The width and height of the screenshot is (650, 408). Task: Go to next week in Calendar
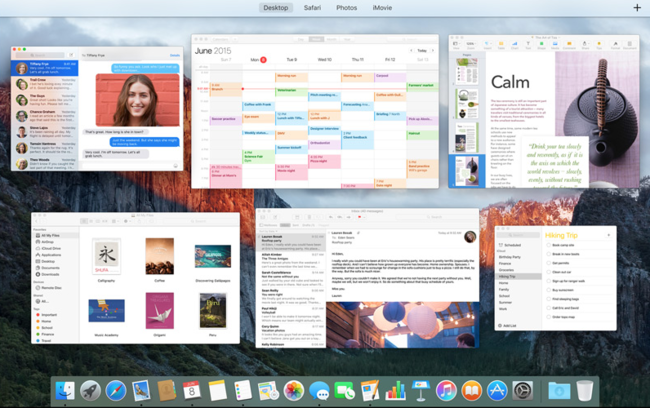coord(435,50)
